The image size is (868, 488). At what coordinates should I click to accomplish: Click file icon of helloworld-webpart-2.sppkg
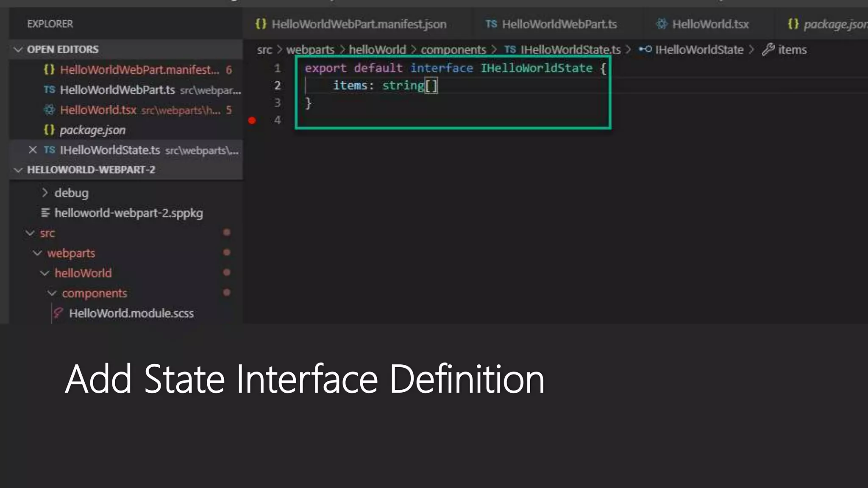point(45,213)
